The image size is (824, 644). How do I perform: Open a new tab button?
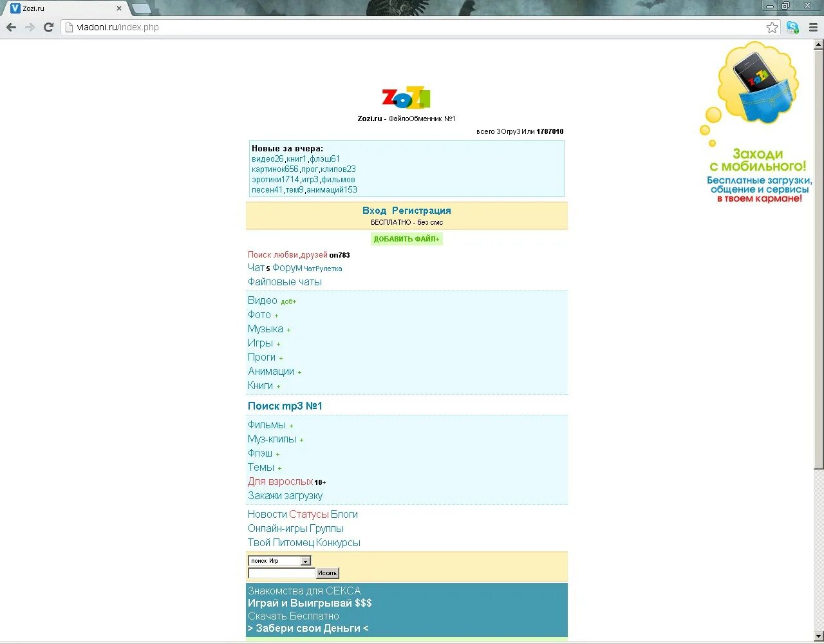point(141,8)
